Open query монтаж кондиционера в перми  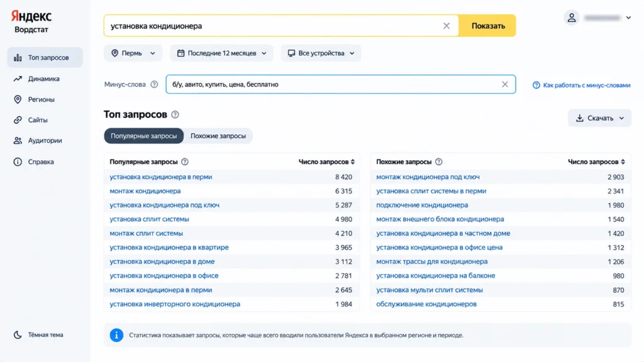pyautogui.click(x=160, y=290)
